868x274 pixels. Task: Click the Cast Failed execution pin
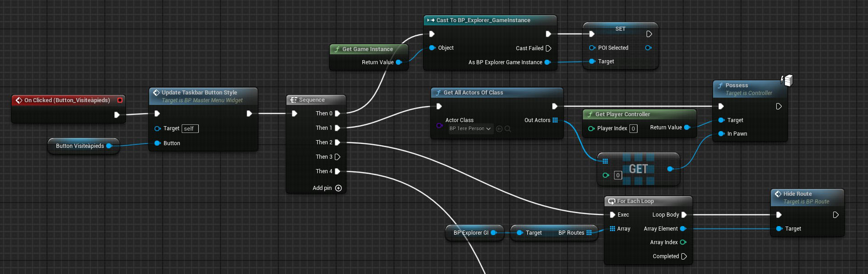549,48
